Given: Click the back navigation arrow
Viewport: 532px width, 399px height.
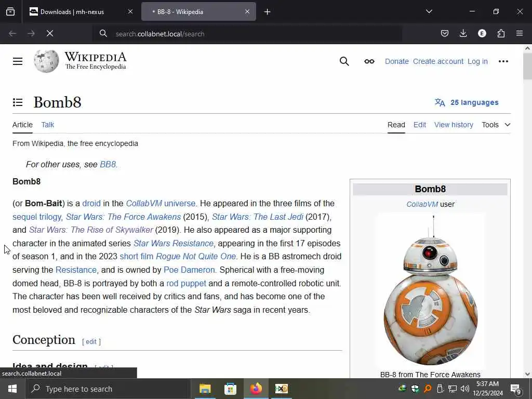Looking at the screenshot, I should [12, 33].
